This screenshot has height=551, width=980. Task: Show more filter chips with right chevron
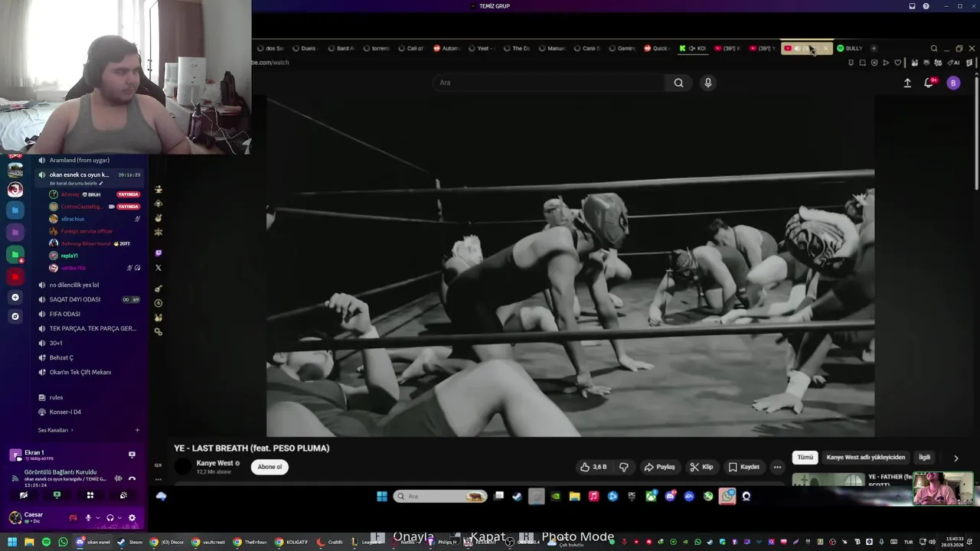[x=955, y=458]
